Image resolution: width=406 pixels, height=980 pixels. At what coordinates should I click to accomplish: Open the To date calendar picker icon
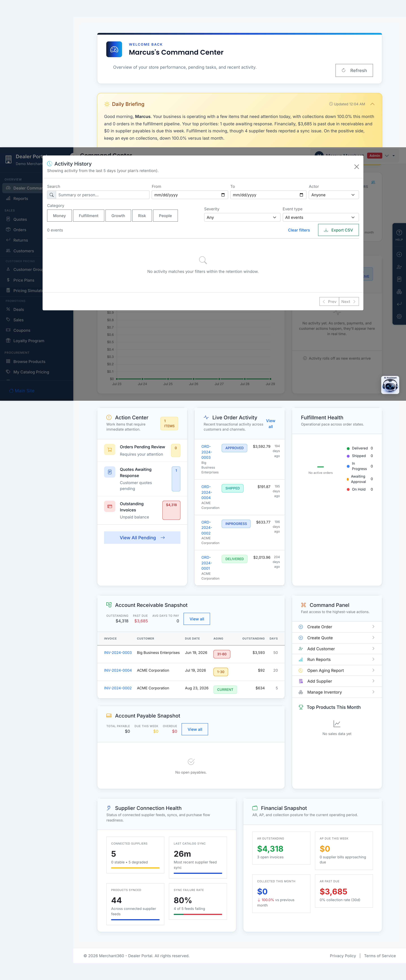pyautogui.click(x=301, y=195)
